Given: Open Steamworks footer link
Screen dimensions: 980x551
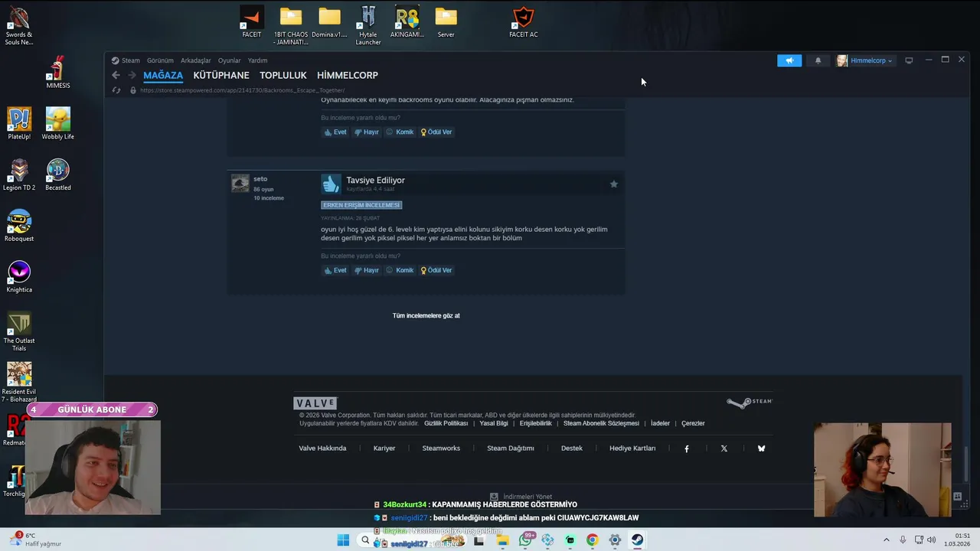Looking at the screenshot, I should [441, 448].
